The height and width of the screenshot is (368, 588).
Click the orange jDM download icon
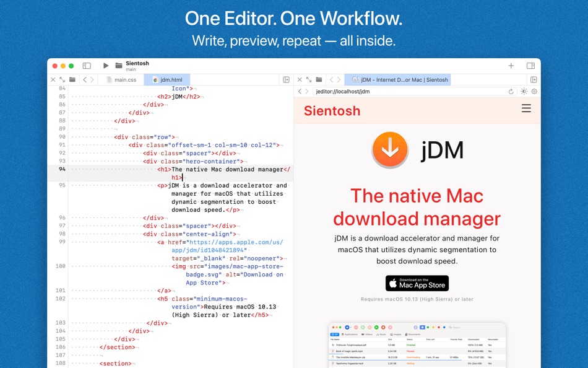pyautogui.click(x=390, y=150)
